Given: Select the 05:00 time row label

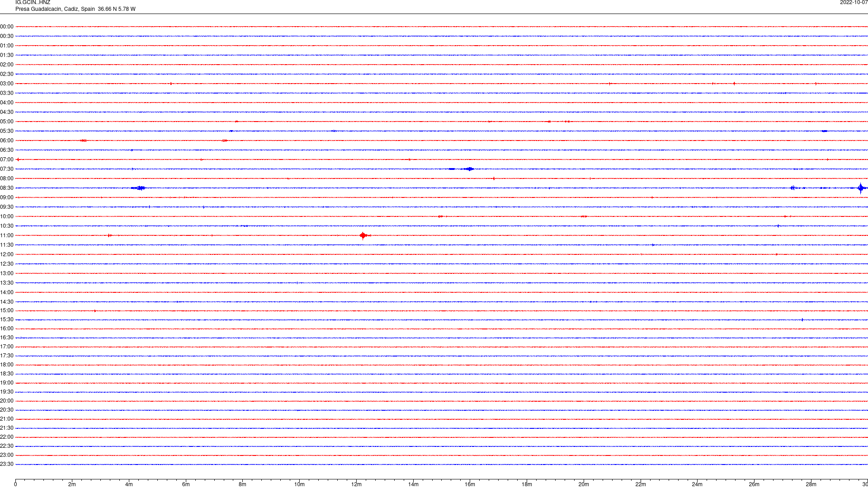Looking at the screenshot, I should tap(7, 122).
